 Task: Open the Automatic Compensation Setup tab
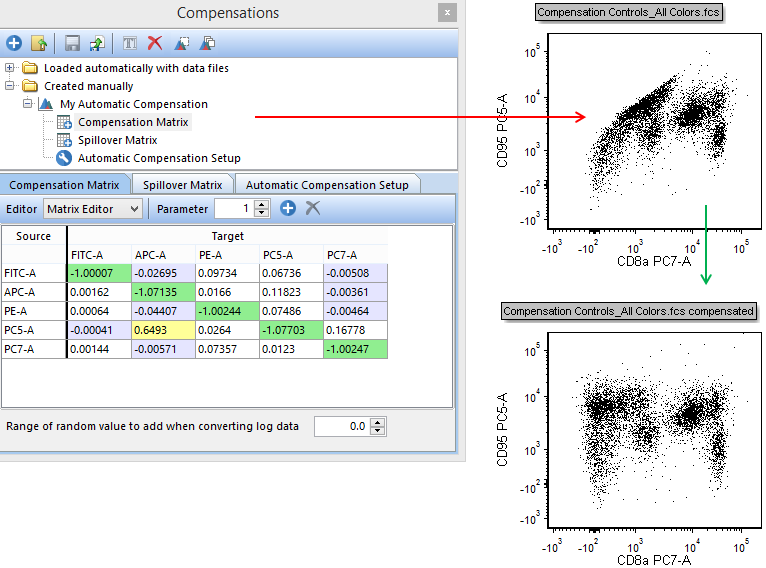click(327, 185)
